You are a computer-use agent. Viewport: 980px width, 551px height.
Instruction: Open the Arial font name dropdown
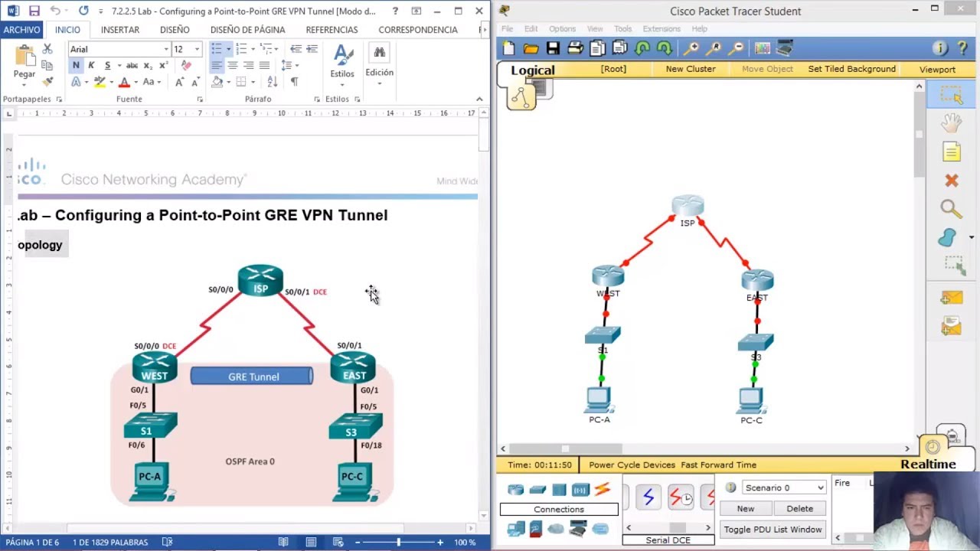(165, 49)
